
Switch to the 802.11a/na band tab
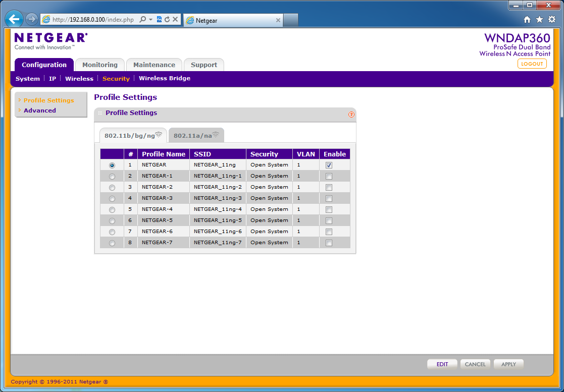coord(196,135)
